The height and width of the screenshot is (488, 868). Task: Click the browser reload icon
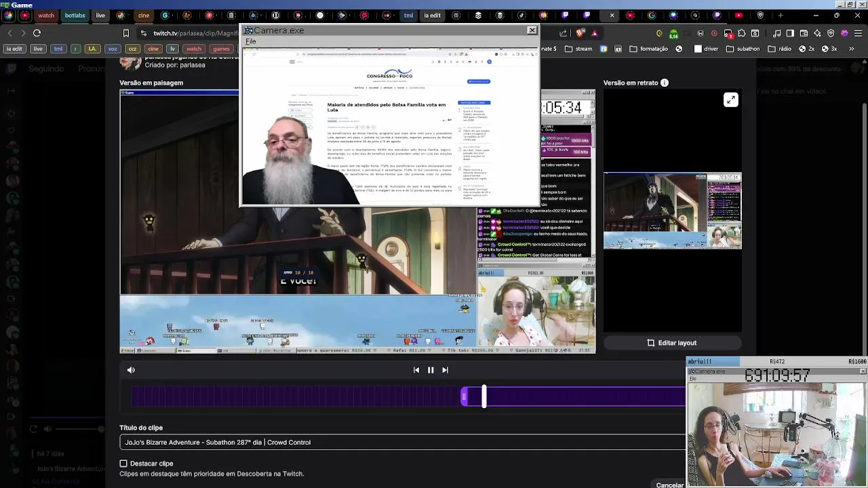point(37,33)
